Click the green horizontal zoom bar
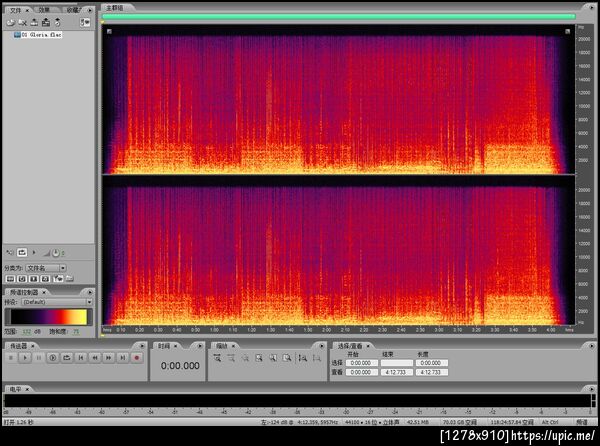Viewport: 600px width, 446px height. click(339, 16)
